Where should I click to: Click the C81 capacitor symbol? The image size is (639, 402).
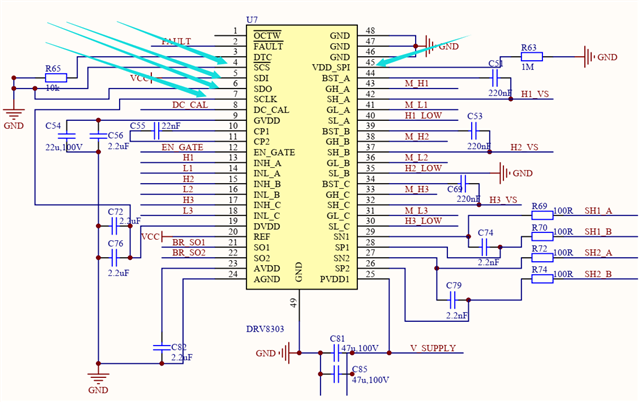[x=336, y=353]
